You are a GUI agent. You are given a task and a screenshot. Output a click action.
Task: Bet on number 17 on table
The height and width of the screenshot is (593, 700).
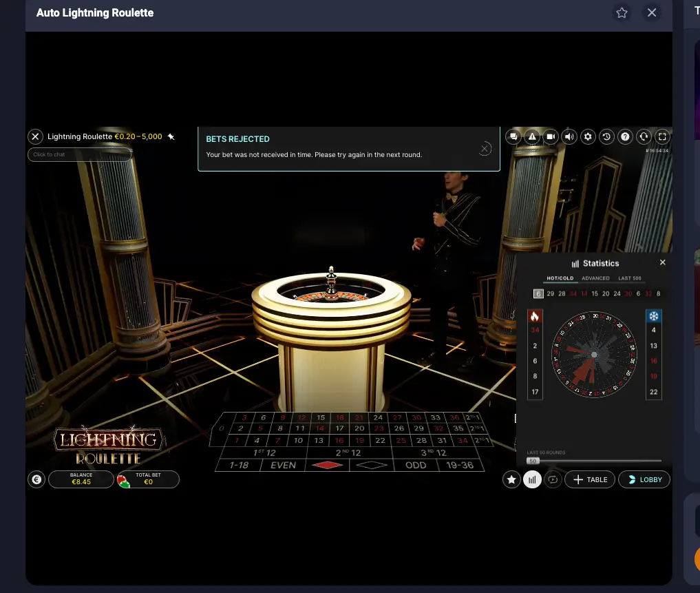pyautogui.click(x=340, y=428)
